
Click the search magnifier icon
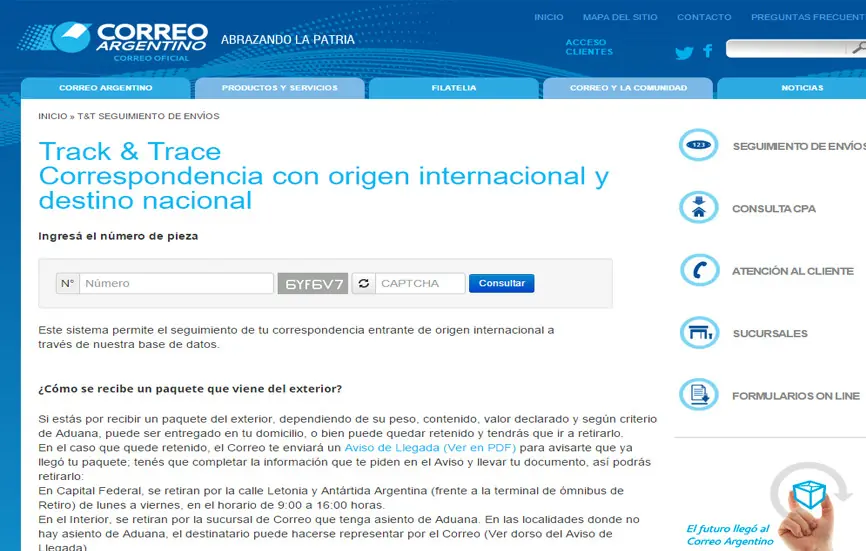(x=858, y=48)
